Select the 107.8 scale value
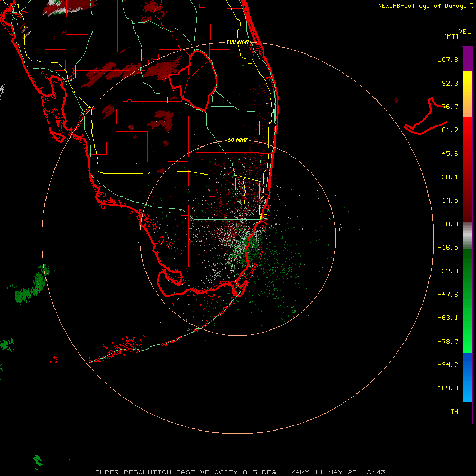Screen dimensions: 476x476 pos(448,59)
